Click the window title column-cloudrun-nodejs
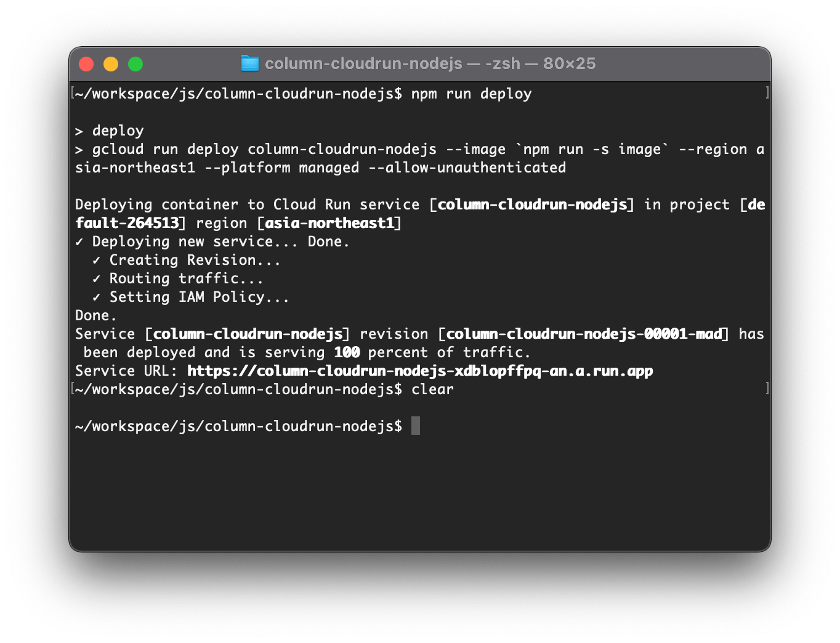840x643 pixels. [363, 63]
